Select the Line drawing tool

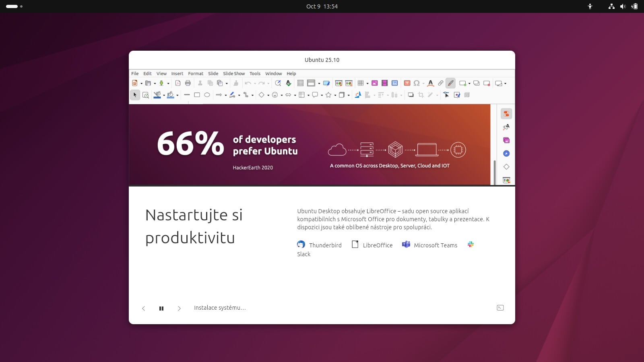[187, 95]
